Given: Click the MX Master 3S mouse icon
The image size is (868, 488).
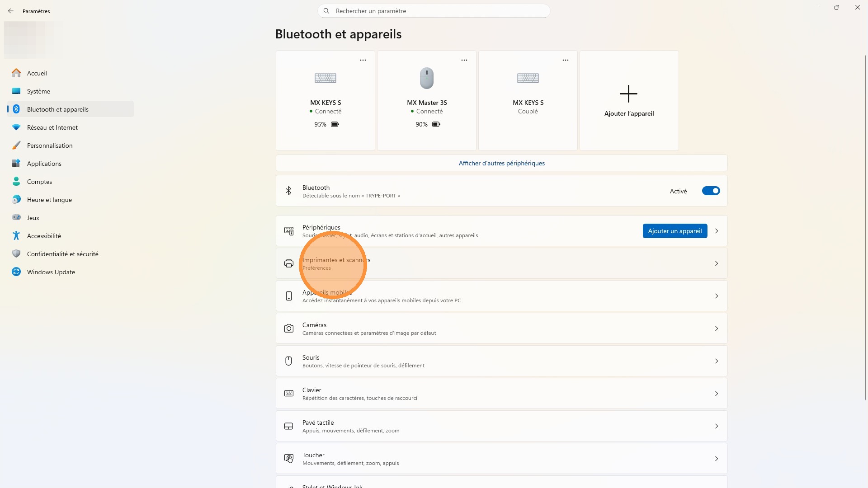Looking at the screenshot, I should 426,78.
